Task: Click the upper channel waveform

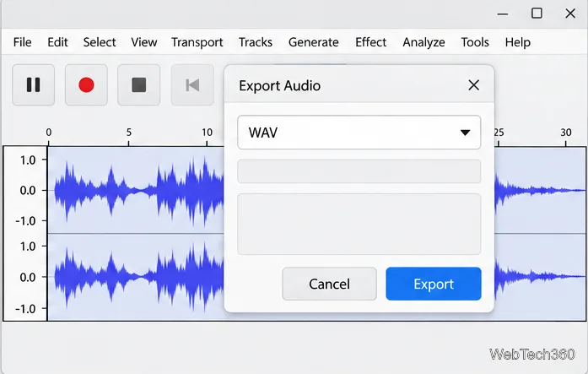Action: [136, 190]
